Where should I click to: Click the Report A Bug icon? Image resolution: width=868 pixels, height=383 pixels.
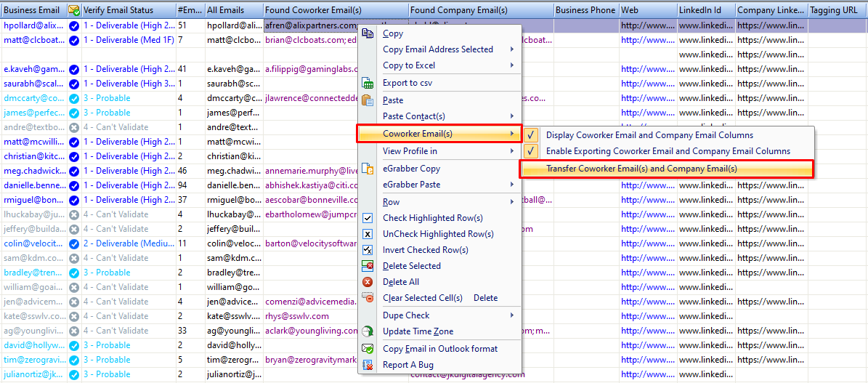[x=368, y=365]
